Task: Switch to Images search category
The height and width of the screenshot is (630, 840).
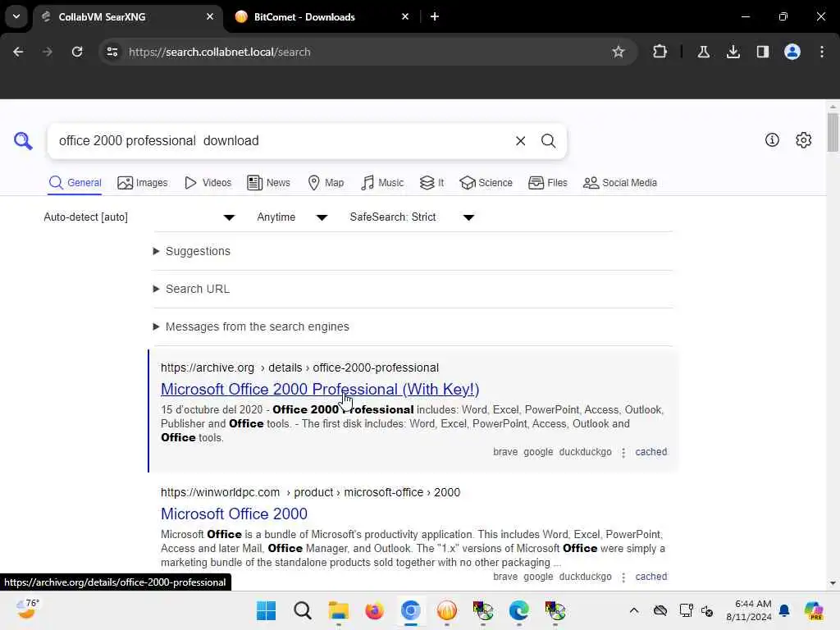Action: 143,183
